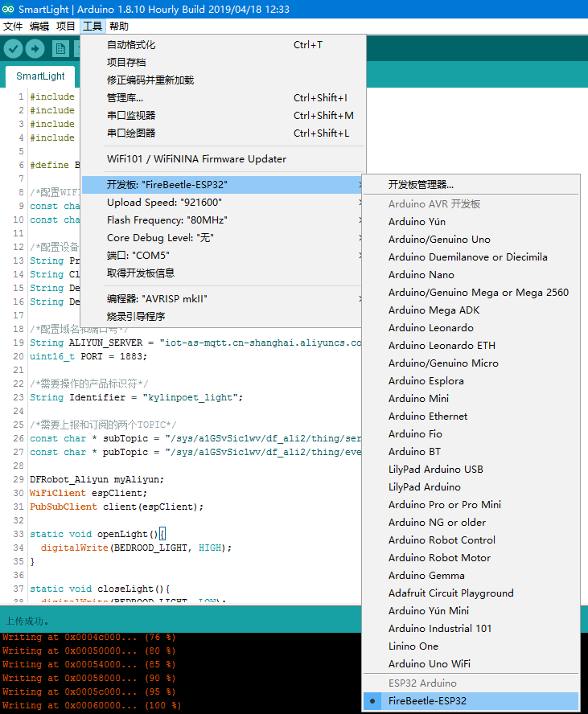Screen dimensions: 588x714
Task: Select Arduino Mega ADK board
Action: click(x=471, y=310)
